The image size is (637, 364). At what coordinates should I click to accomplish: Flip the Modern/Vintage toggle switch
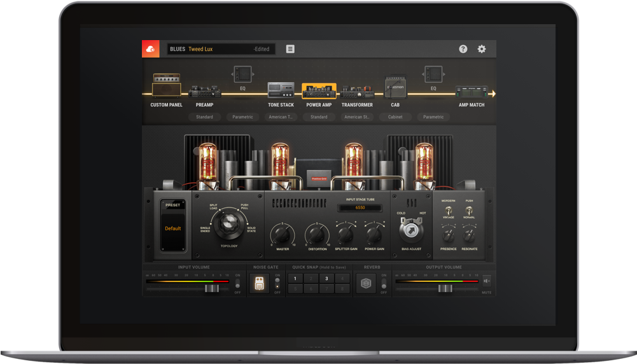click(x=449, y=210)
